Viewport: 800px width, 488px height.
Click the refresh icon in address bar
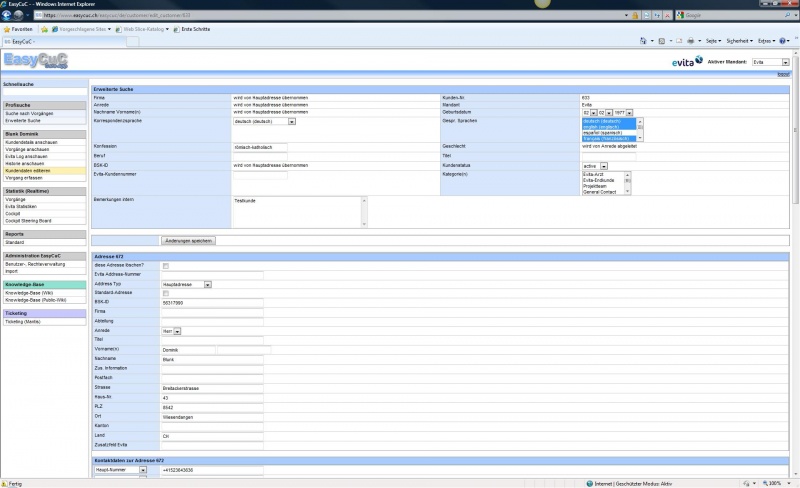click(657, 15)
